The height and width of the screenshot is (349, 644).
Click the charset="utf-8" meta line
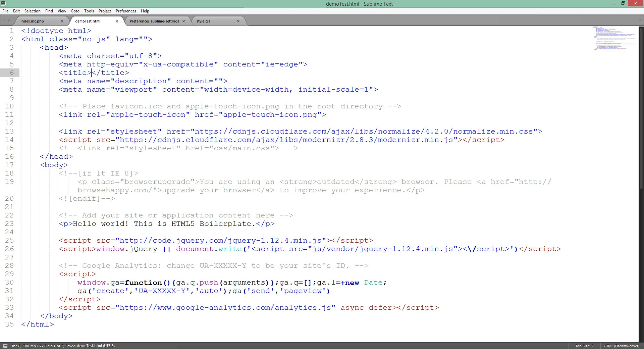[x=110, y=56]
